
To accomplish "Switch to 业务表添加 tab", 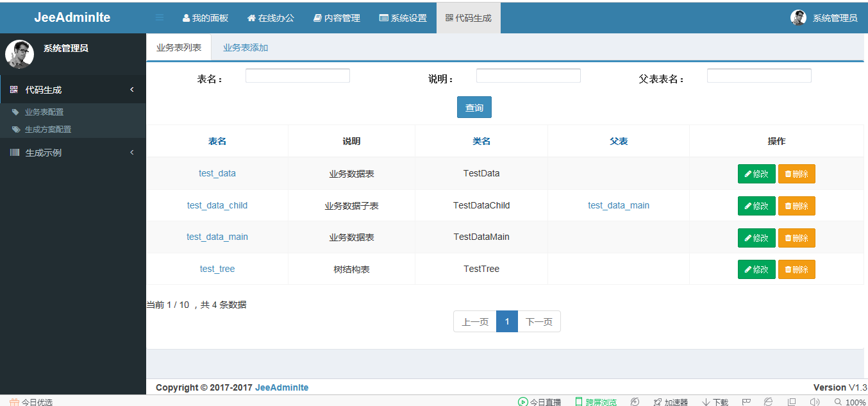I will tap(246, 47).
